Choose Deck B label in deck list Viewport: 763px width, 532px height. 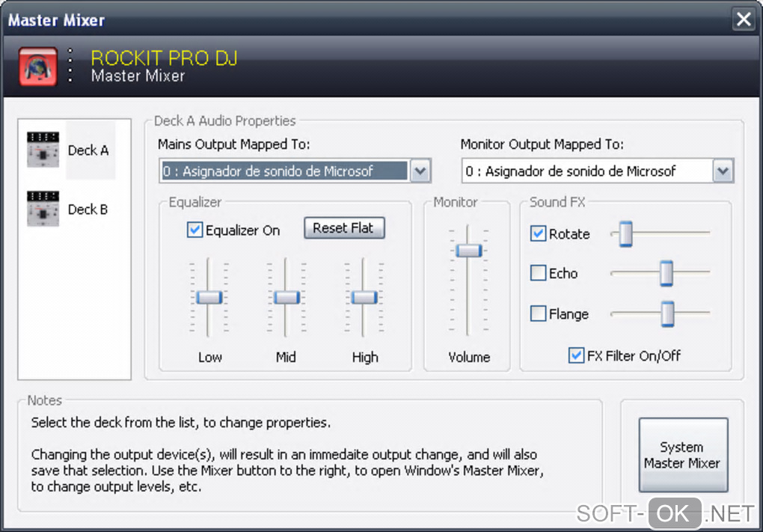pos(88,210)
